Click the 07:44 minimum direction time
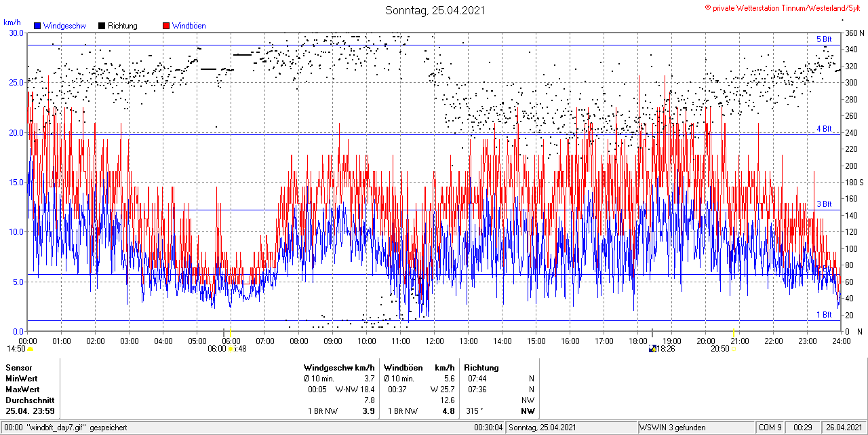The image size is (868, 435). (477, 379)
